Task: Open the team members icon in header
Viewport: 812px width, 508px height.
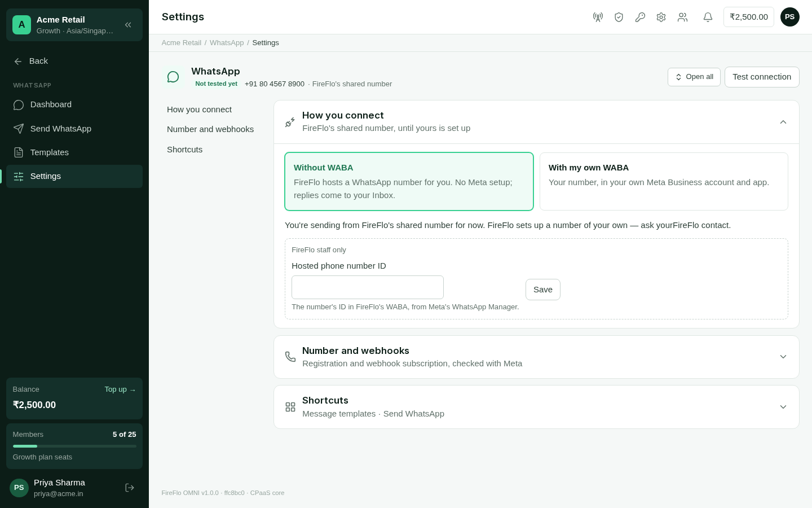Action: click(682, 17)
